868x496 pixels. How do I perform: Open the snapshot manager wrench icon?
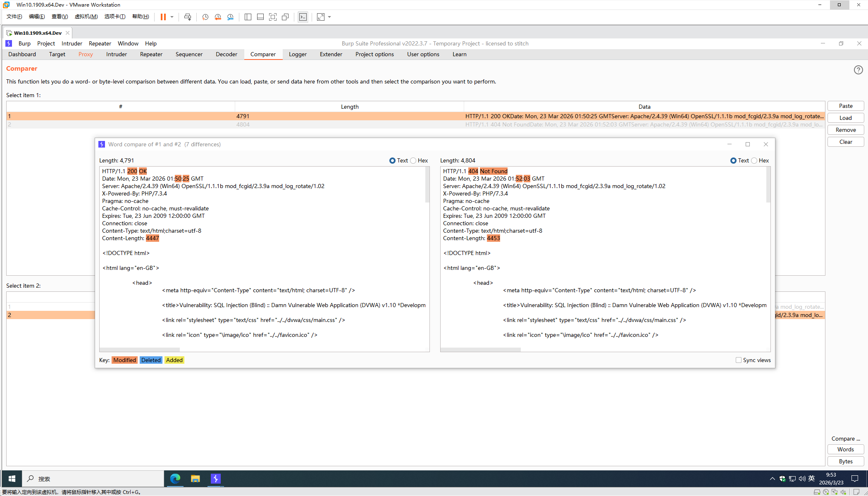coord(230,17)
